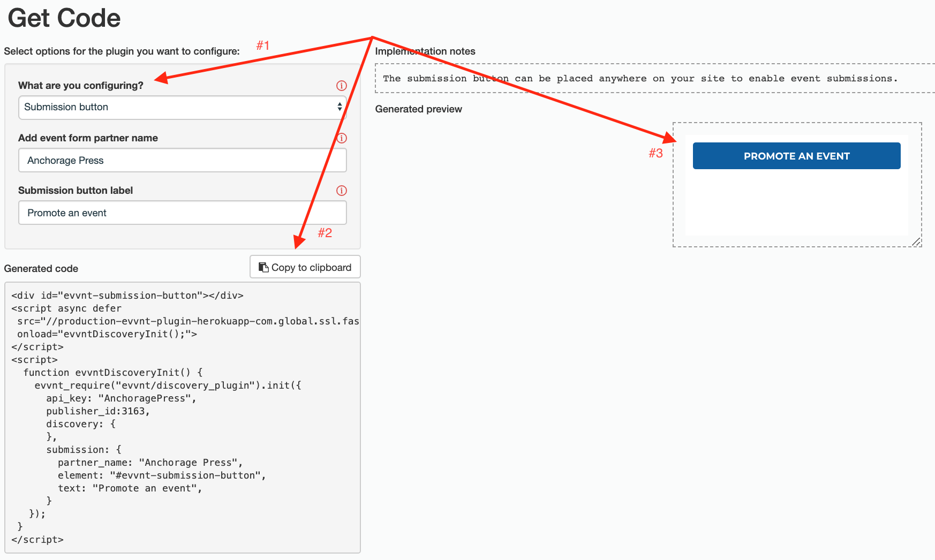935x560 pixels.
Task: Click the Add event form partner name label
Action: 88,138
